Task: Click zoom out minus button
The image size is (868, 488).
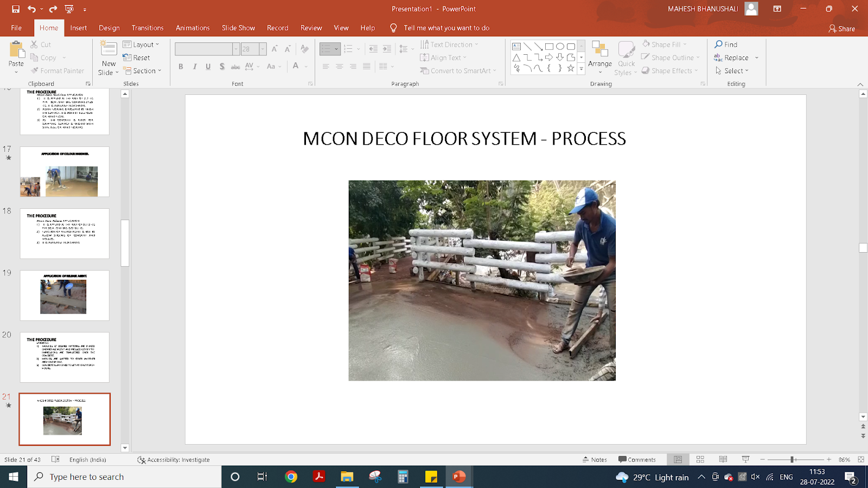Action: point(762,459)
